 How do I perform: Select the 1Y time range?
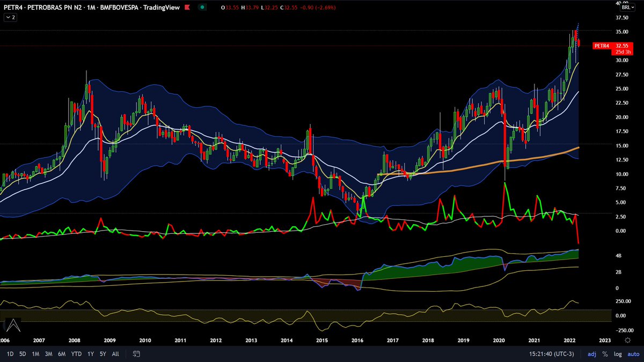(x=90, y=354)
